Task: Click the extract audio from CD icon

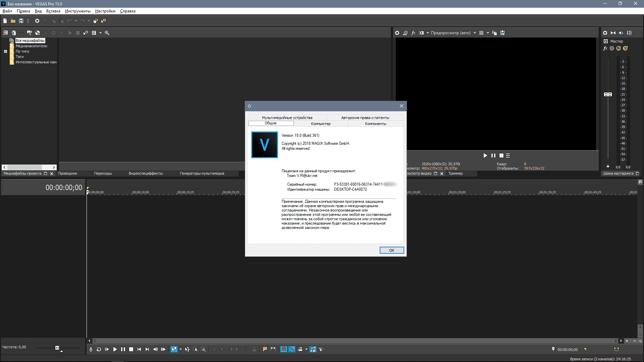Action: point(38,33)
